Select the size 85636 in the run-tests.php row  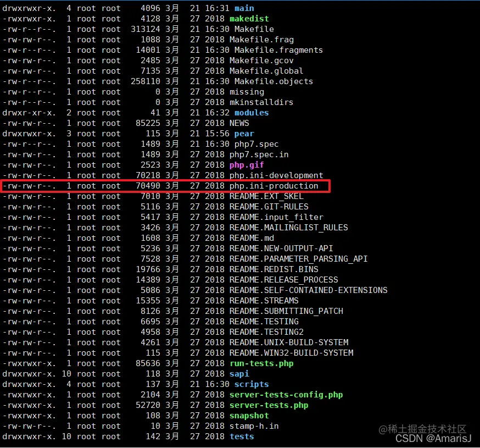(148, 363)
